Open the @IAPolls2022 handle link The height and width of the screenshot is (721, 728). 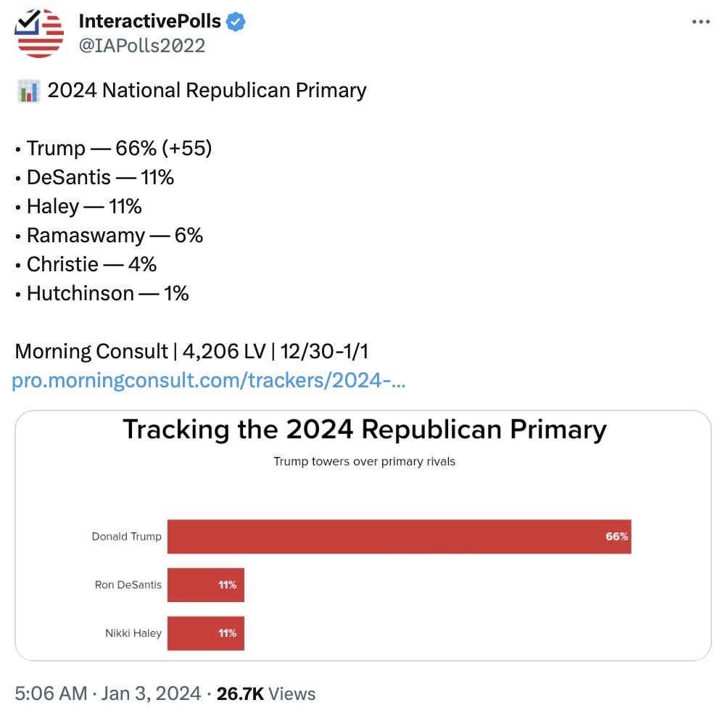142,46
